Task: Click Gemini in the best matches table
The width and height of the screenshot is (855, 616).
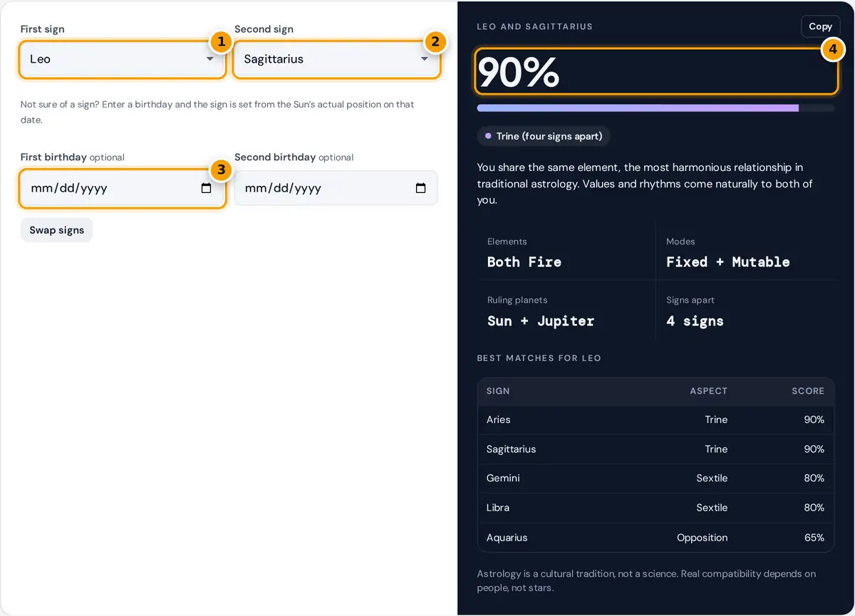Action: (503, 479)
